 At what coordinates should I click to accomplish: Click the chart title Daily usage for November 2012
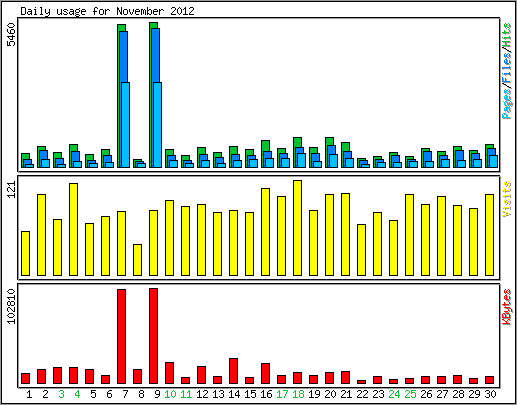pos(107,11)
